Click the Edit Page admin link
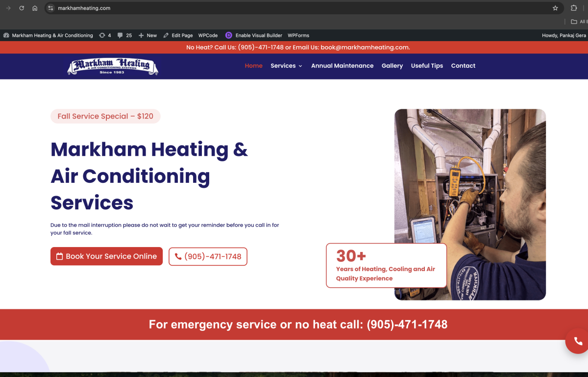The image size is (588, 377). 178,35
